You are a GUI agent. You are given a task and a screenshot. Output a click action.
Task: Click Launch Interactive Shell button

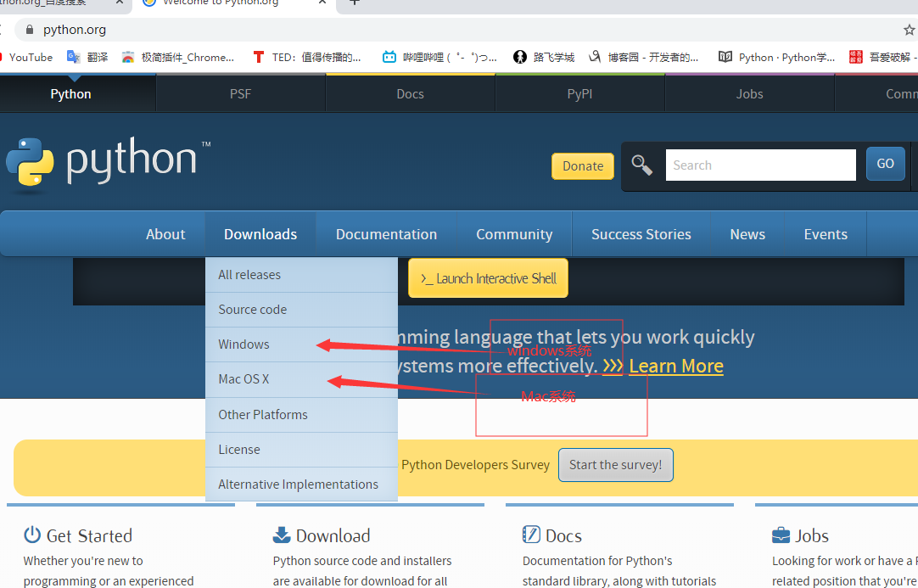489,278
